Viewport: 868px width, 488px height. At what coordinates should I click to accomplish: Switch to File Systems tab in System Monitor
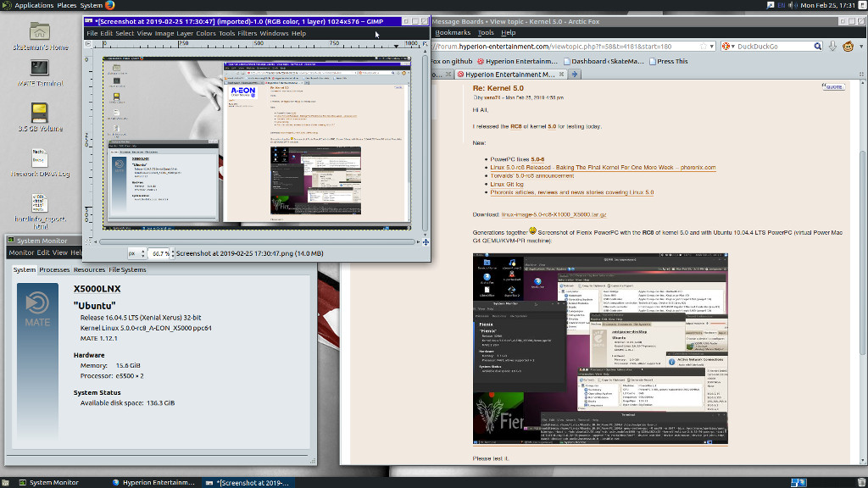coord(127,269)
